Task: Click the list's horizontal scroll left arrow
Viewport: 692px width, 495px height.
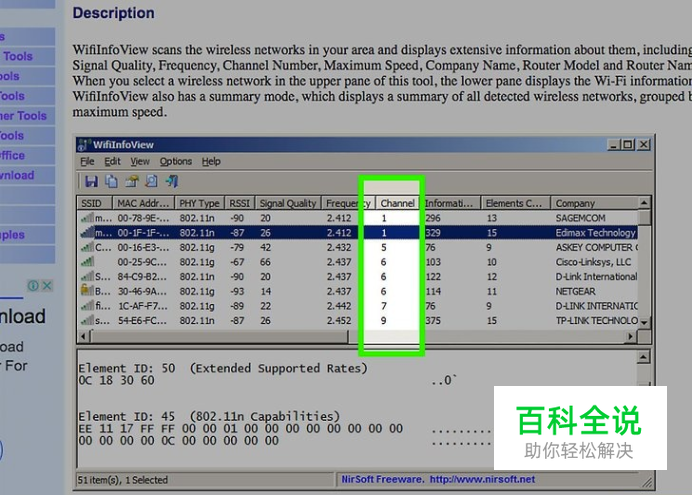Action: (83, 336)
